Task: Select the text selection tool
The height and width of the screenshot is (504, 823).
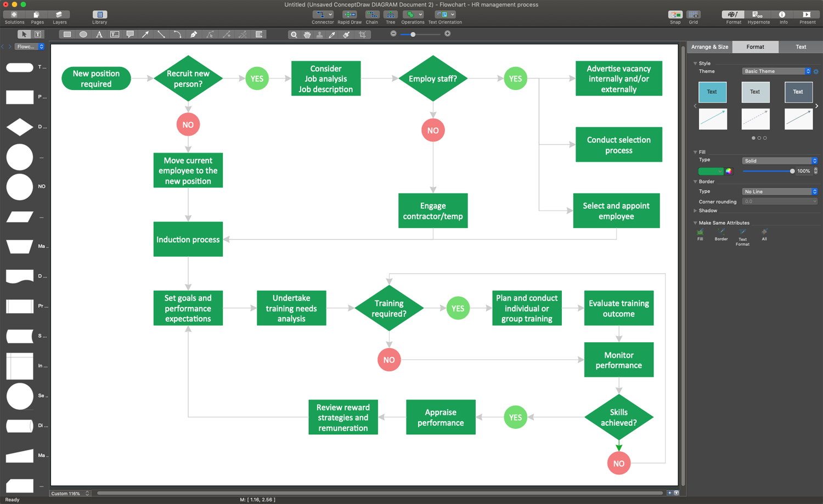Action: (37, 34)
